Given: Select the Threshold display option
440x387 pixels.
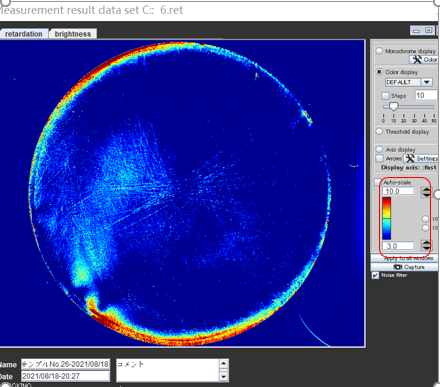Looking at the screenshot, I should point(379,131).
